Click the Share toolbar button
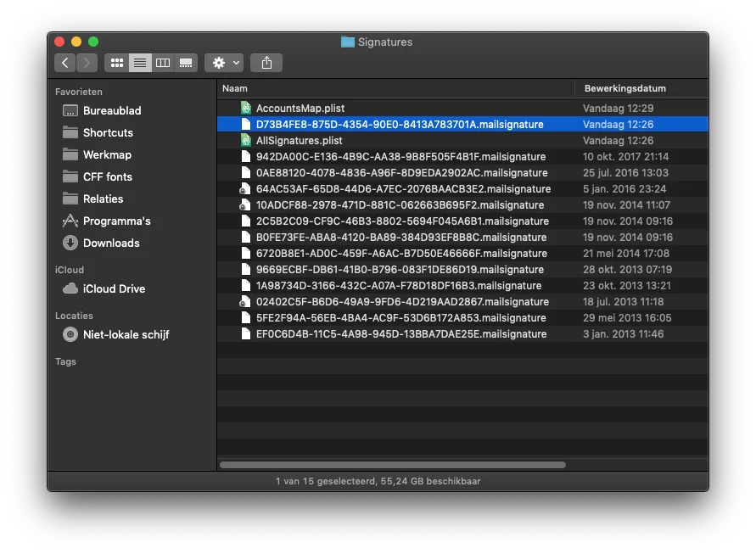The width and height of the screenshot is (756, 554). click(266, 63)
